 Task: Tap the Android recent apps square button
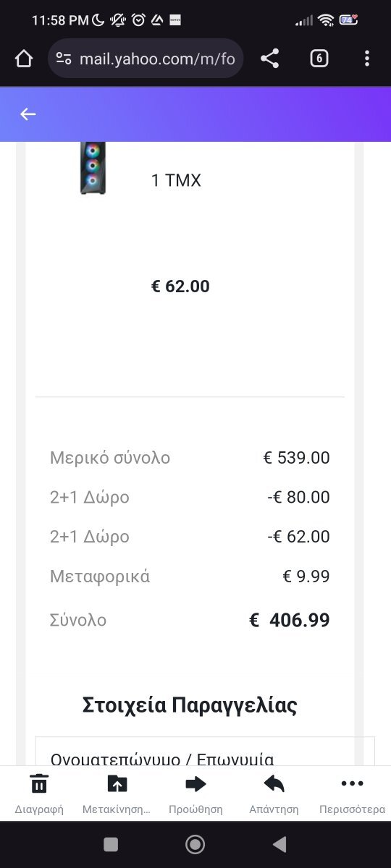pos(111,844)
